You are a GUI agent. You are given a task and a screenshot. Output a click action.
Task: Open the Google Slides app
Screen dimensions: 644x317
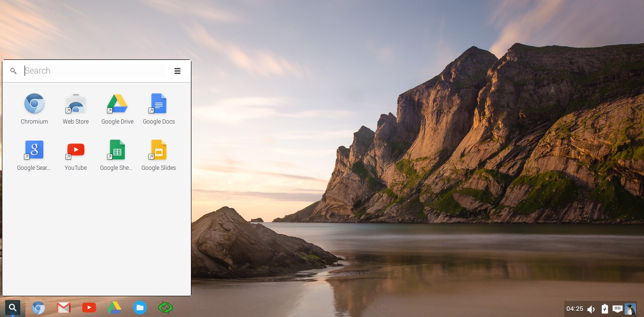(159, 155)
